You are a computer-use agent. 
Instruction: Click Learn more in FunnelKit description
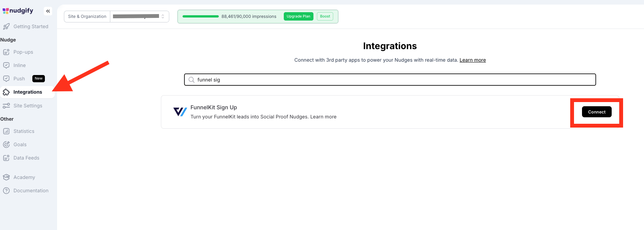323,117
